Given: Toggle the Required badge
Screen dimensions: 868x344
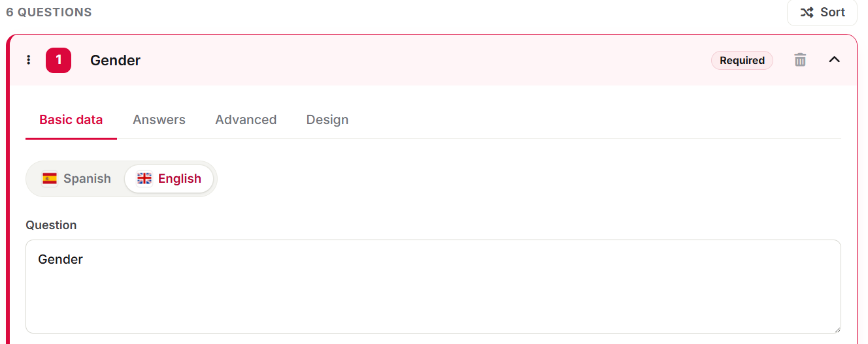Looking at the screenshot, I should point(742,61).
